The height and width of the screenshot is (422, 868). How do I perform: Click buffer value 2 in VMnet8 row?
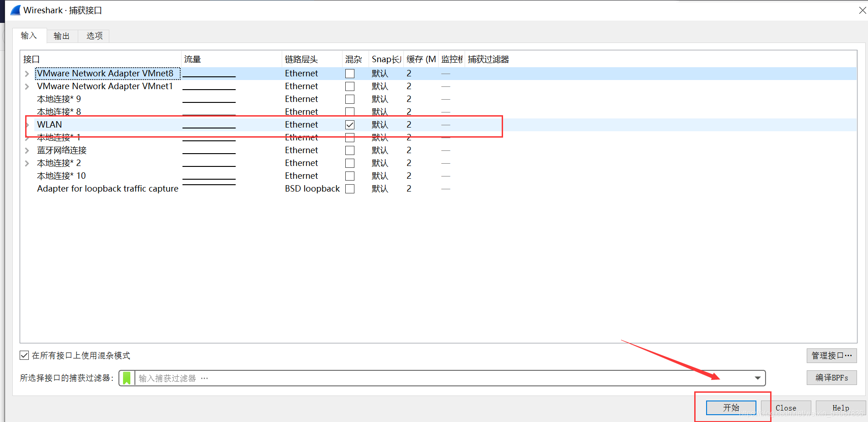(x=409, y=74)
